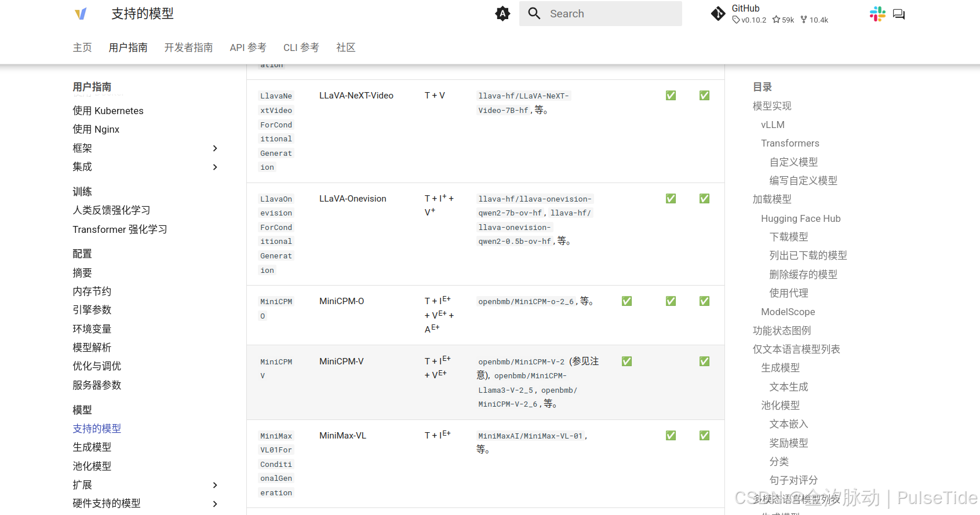Click the MiniCPM-O model name cell
The width and height of the screenshot is (980, 515).
pyautogui.click(x=342, y=301)
